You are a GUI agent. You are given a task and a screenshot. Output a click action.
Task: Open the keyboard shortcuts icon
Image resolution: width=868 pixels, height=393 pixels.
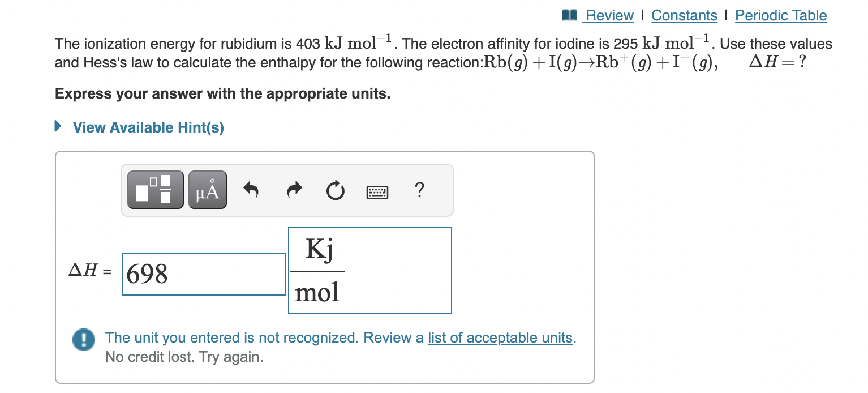pyautogui.click(x=377, y=191)
